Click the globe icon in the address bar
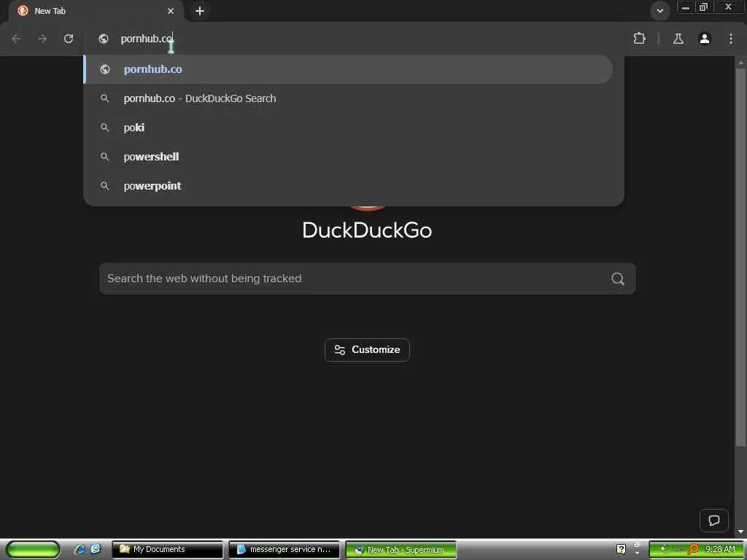Screen dimensions: 747x560 click(x=104, y=39)
